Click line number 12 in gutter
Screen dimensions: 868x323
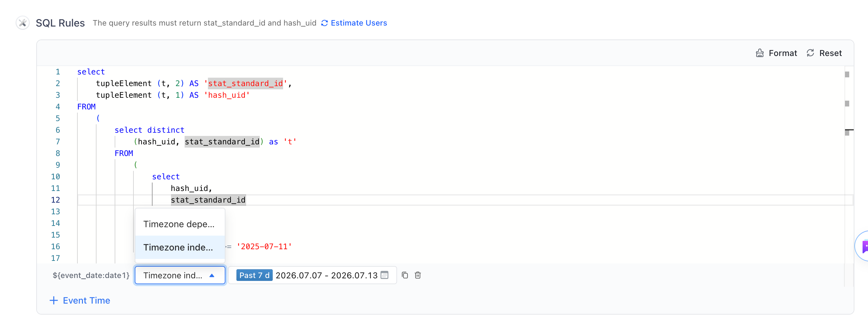[x=56, y=200]
